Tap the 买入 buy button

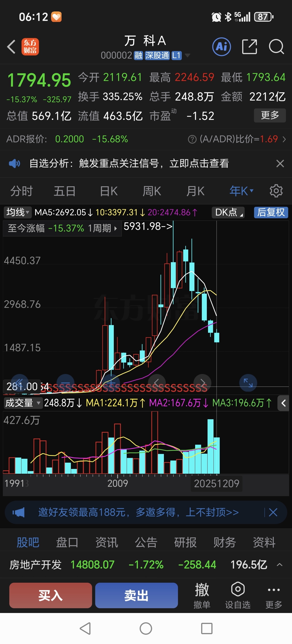tap(51, 595)
